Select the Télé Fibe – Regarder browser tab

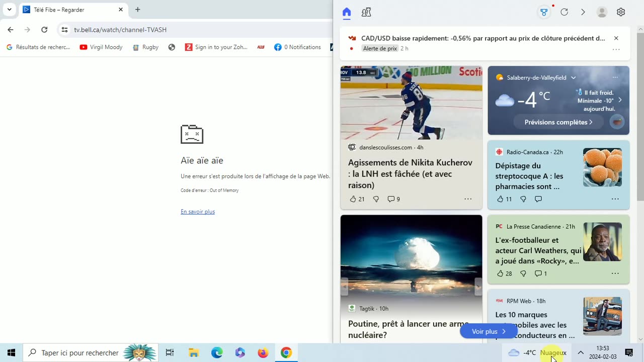73,10
